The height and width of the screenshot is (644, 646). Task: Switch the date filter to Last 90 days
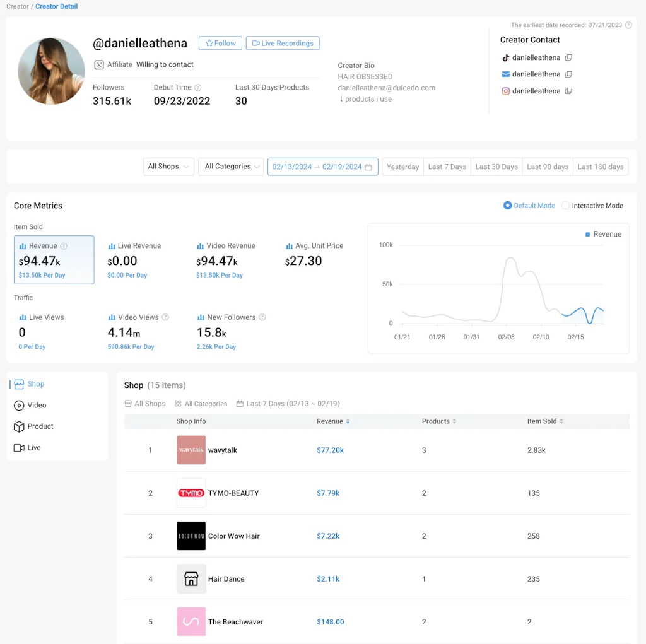pyautogui.click(x=547, y=167)
